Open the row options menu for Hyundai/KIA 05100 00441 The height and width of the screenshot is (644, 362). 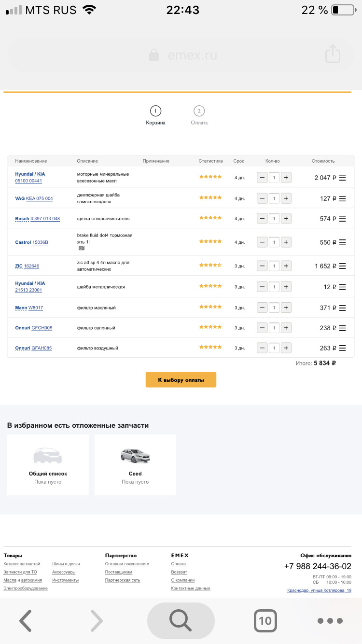pyautogui.click(x=342, y=177)
